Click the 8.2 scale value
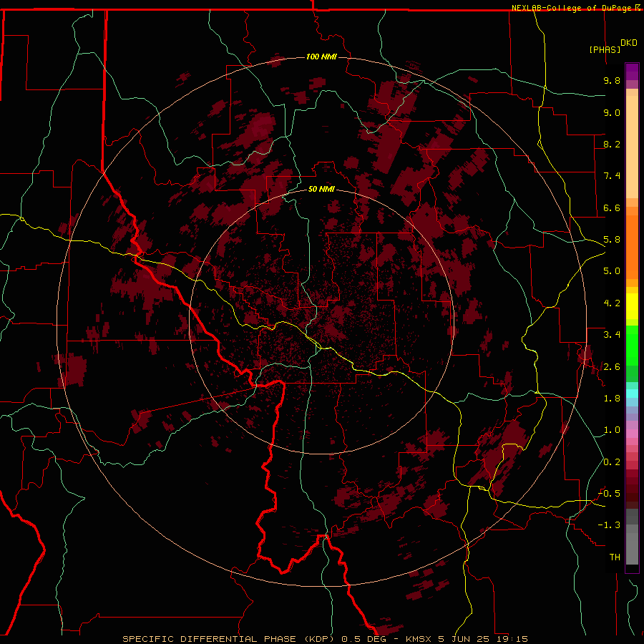Screen dimensions: 644x644 click(612, 144)
